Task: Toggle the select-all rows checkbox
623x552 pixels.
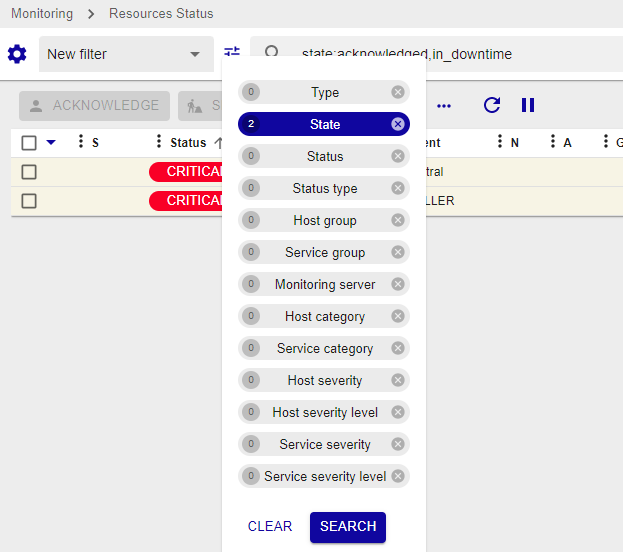Action: tap(29, 143)
